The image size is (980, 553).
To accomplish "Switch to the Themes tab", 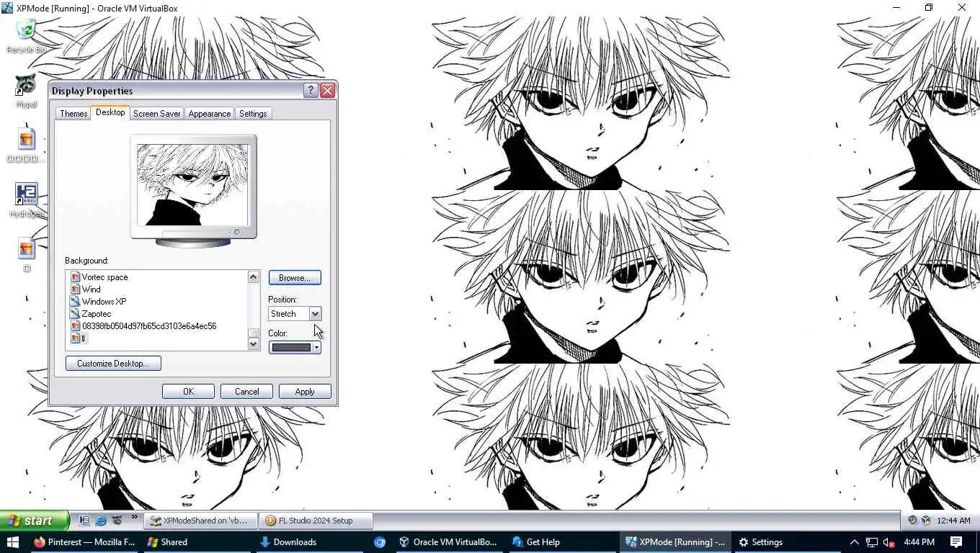I will tap(73, 114).
